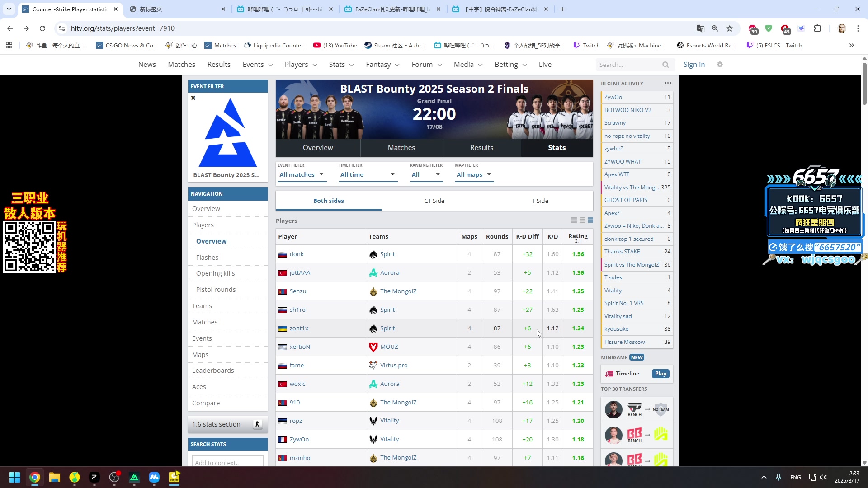Image resolution: width=868 pixels, height=488 pixels.
Task: Click the Add to context search field
Action: [x=228, y=462]
